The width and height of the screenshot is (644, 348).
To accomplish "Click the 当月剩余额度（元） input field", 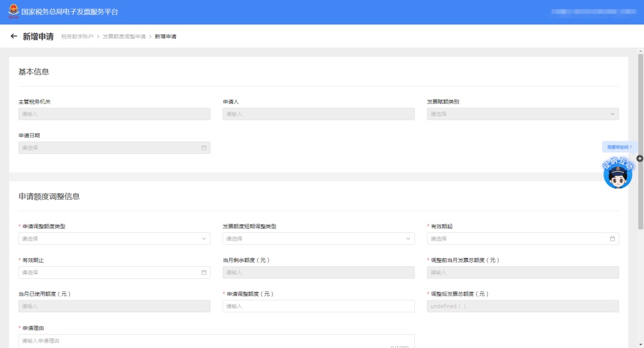I will [x=318, y=272].
